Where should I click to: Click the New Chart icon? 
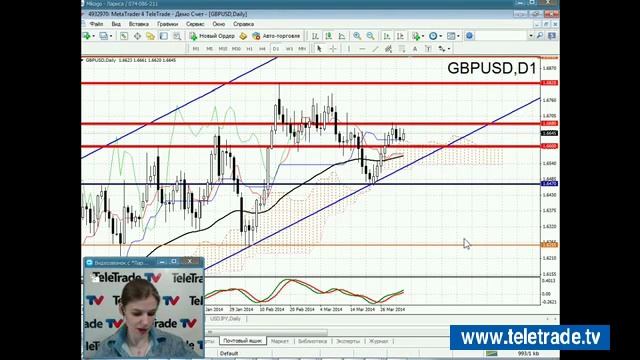click(87, 36)
